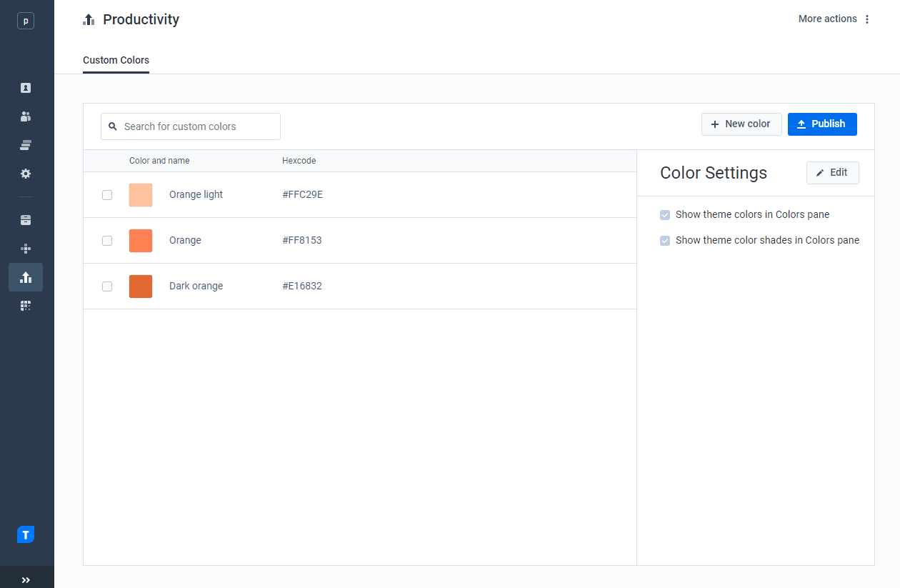Open the blue T app icon near the bottom
The width and height of the screenshot is (900, 588).
coord(26,534)
